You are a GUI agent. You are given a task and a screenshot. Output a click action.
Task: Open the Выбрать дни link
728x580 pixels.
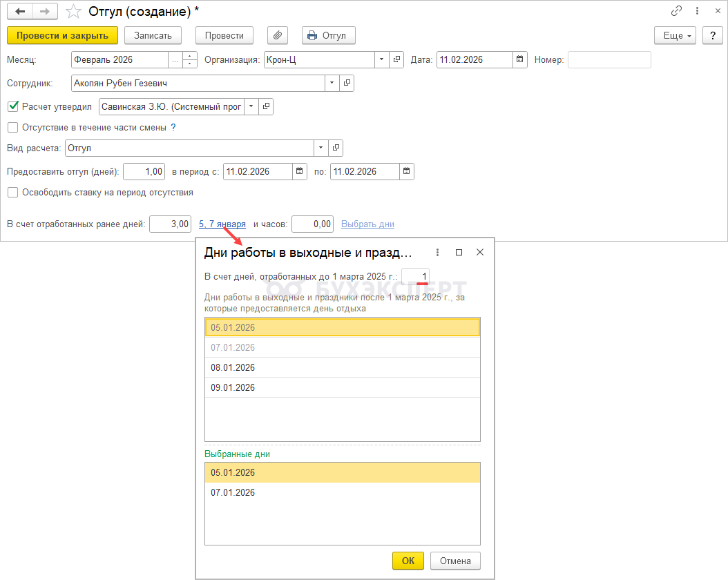coord(367,224)
